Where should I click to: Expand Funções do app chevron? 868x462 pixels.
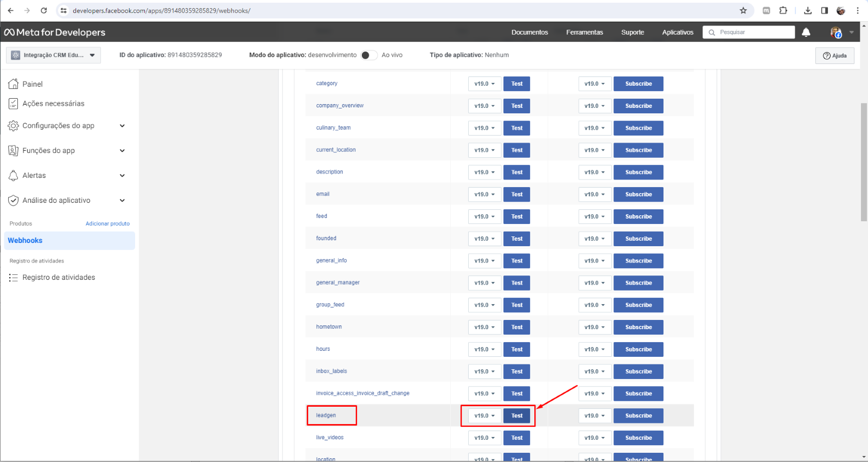tap(122, 151)
